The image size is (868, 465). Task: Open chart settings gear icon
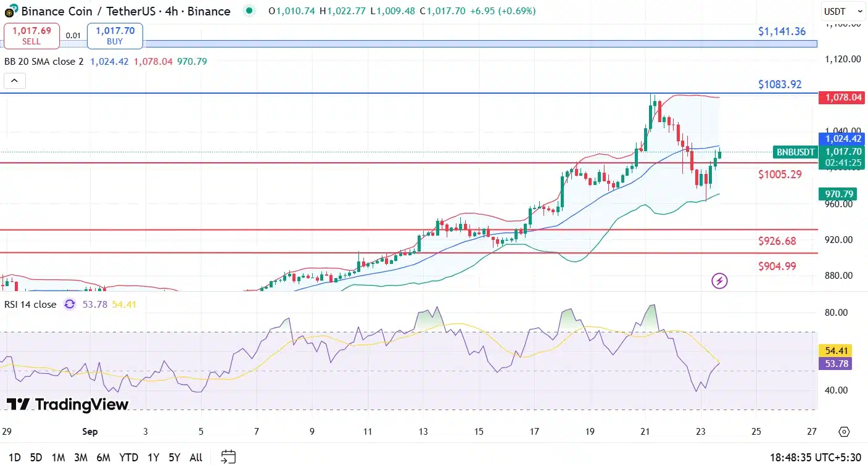[x=844, y=432]
